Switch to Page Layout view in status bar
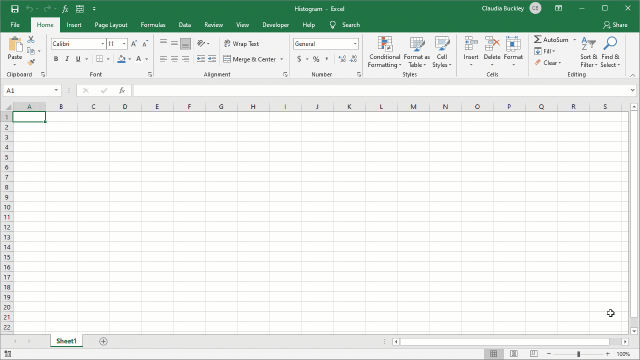This screenshot has width=640, height=360. [x=514, y=353]
